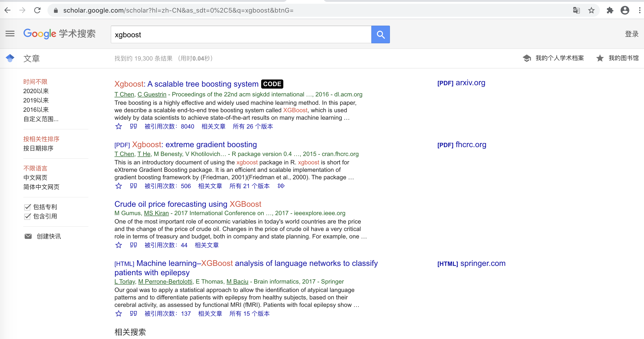Restrict to 中文网页 results
The height and width of the screenshot is (339, 644).
pos(35,178)
